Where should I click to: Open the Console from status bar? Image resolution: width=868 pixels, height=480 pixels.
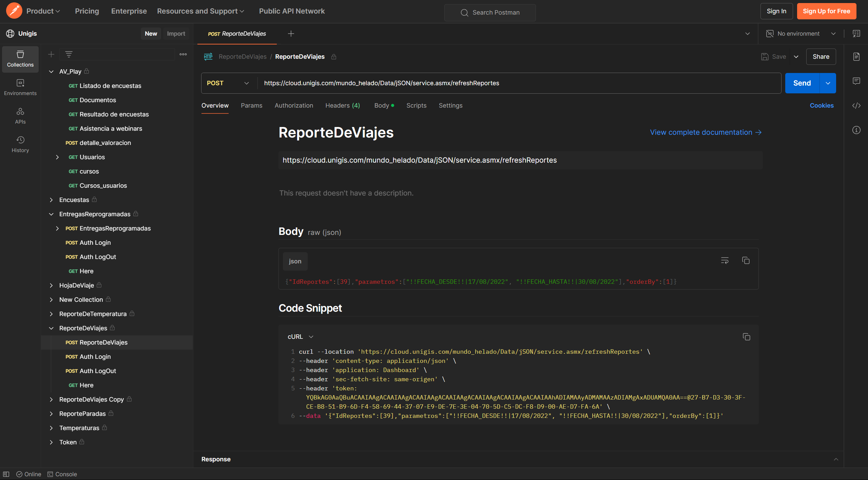(62, 474)
